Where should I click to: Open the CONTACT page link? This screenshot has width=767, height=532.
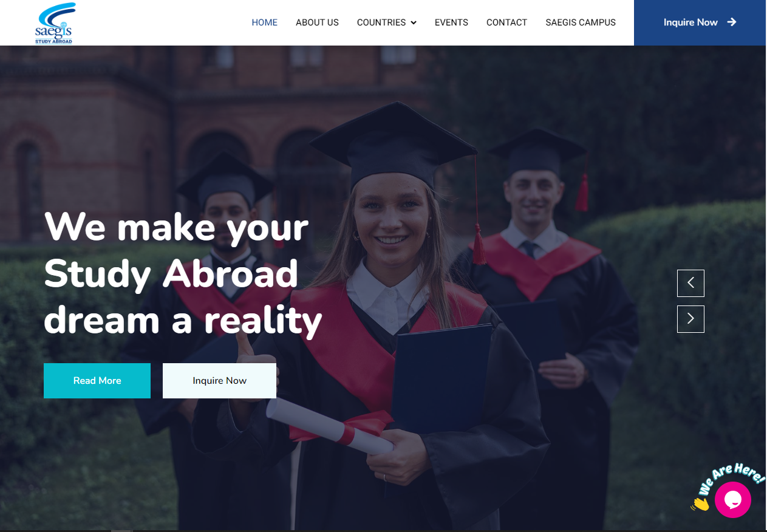coord(506,22)
